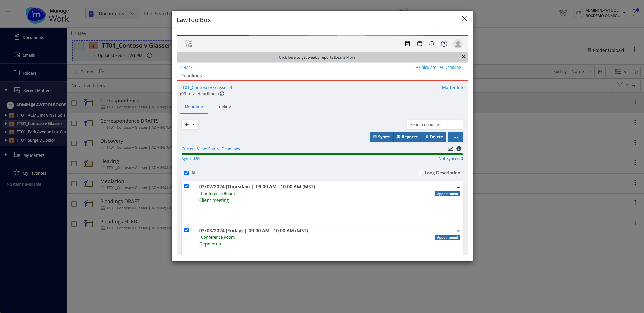Click the green sync progress bar
644x313 pixels.
coord(322,154)
